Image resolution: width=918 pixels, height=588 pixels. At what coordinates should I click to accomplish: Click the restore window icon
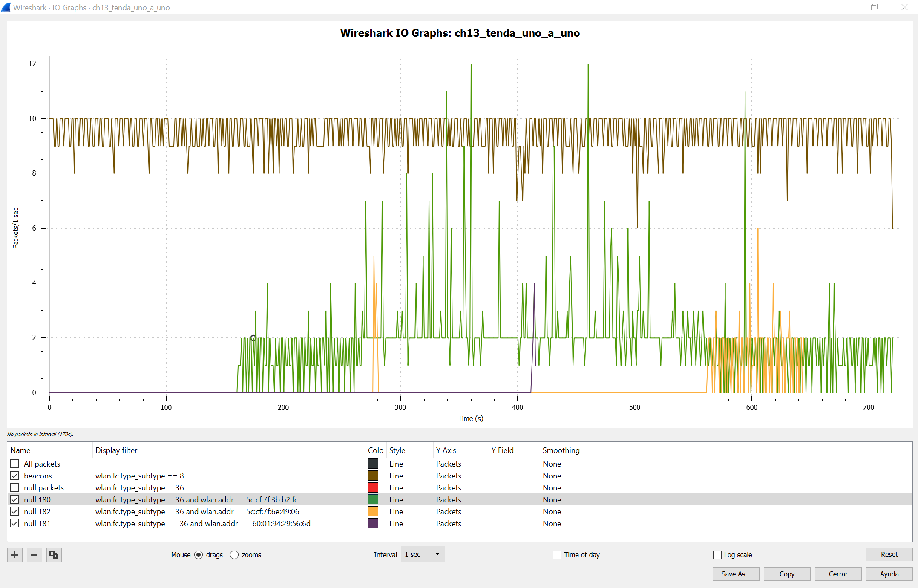[874, 7]
